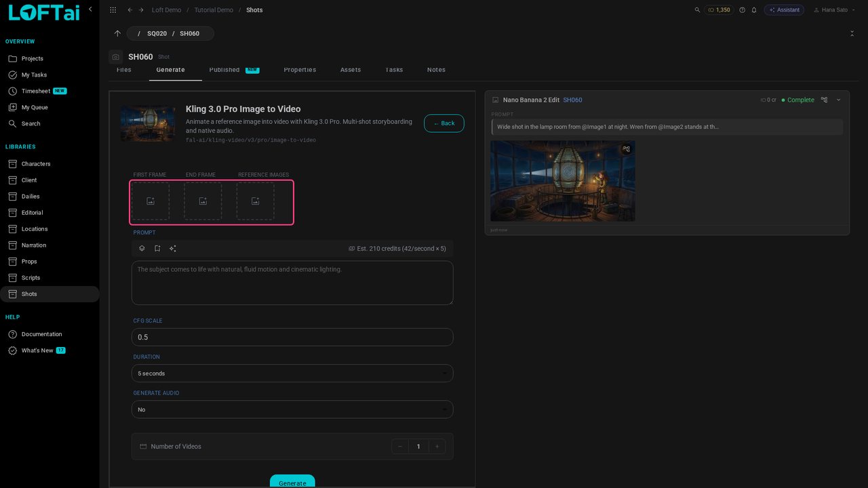The width and height of the screenshot is (868, 488).
Task: Click the up arrow beside SQ020 breadcrumb
Action: (117, 33)
